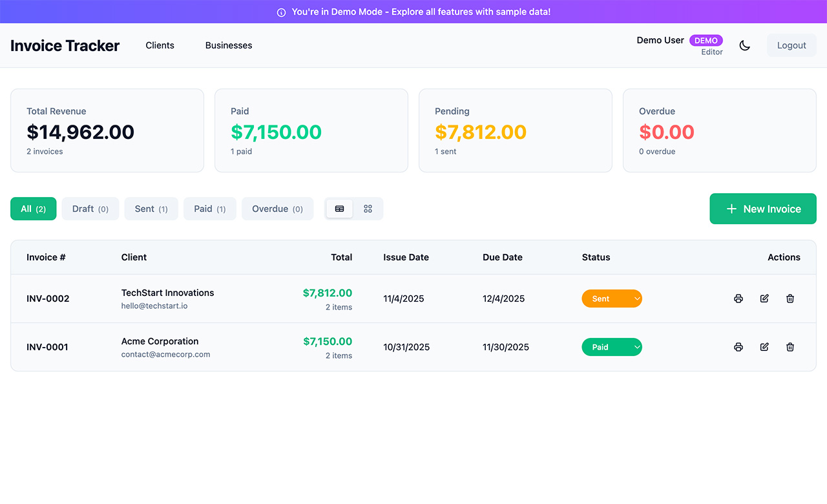Delete the Acme Corporation invoice

(x=790, y=347)
